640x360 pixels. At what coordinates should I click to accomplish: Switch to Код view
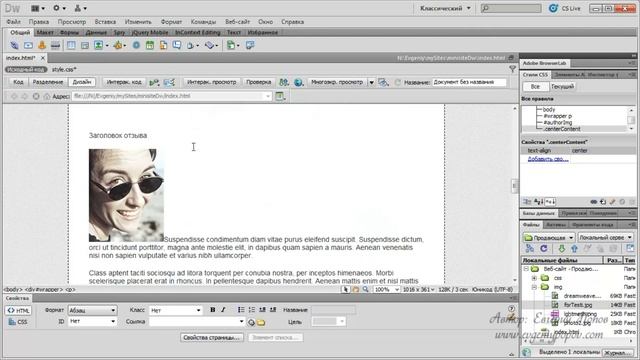[18, 82]
